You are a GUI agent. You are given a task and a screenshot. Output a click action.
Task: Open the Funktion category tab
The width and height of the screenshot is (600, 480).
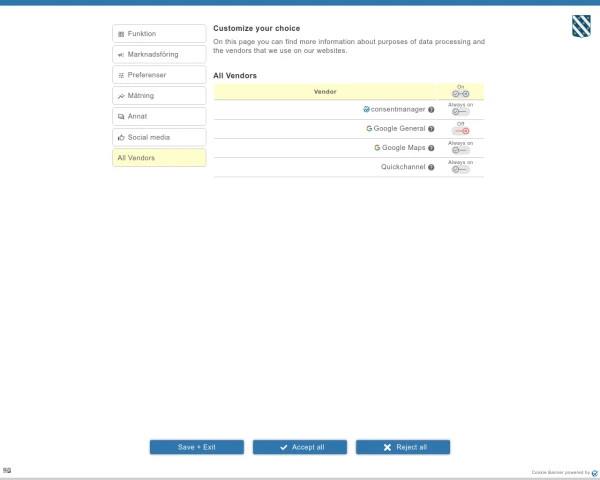(159, 34)
